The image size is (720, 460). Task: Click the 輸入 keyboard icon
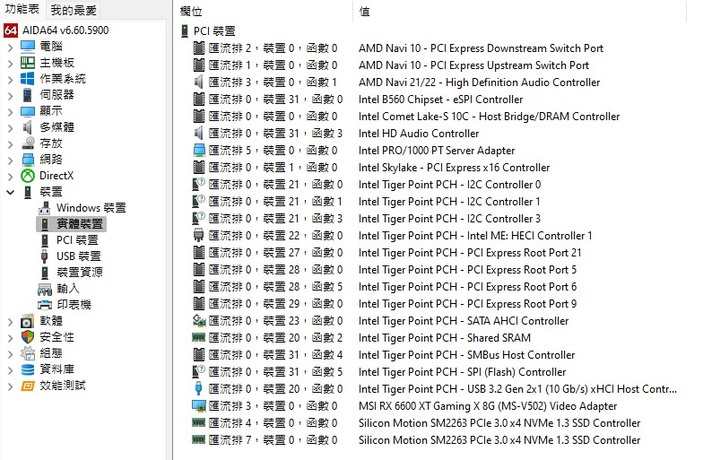pos(45,289)
